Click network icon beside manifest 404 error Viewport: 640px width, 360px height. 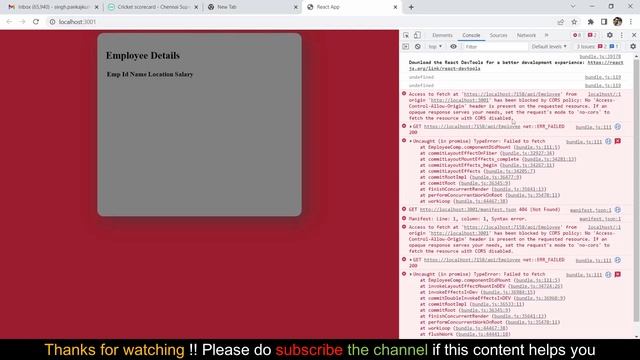[618, 210]
